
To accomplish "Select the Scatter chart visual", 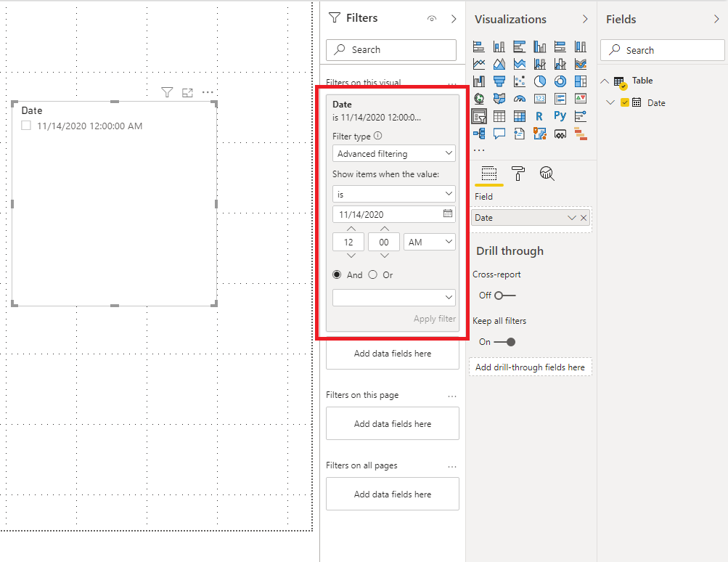I will 519,81.
